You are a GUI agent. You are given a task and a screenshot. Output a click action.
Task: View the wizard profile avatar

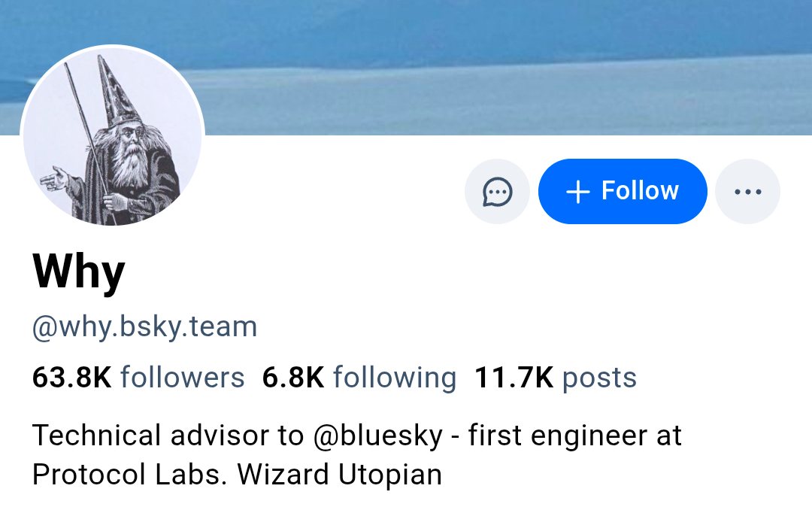point(113,137)
